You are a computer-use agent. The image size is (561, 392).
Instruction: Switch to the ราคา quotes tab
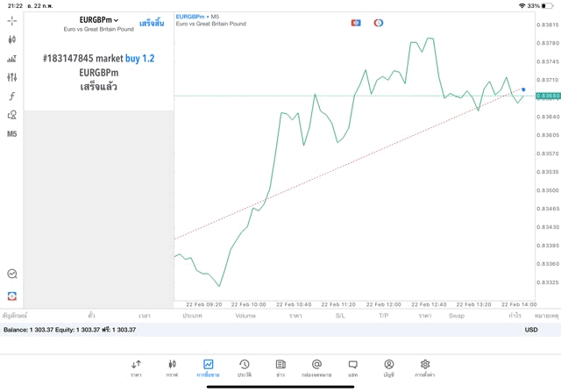click(x=136, y=368)
